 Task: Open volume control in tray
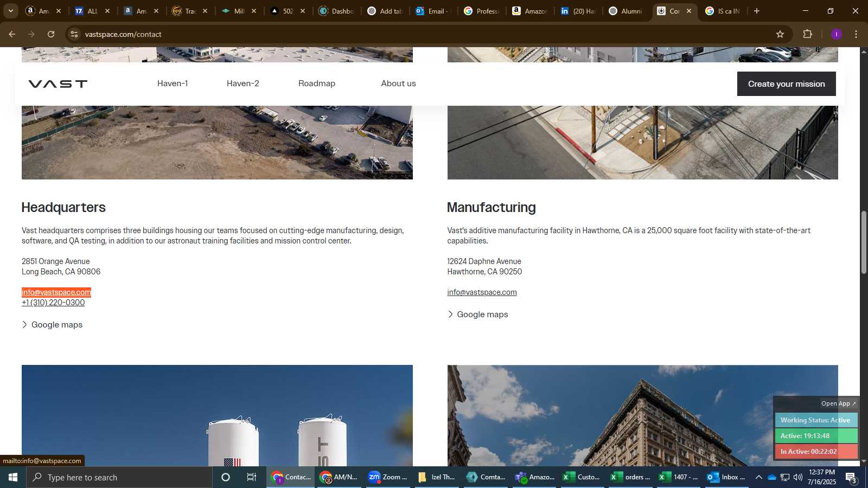797,477
